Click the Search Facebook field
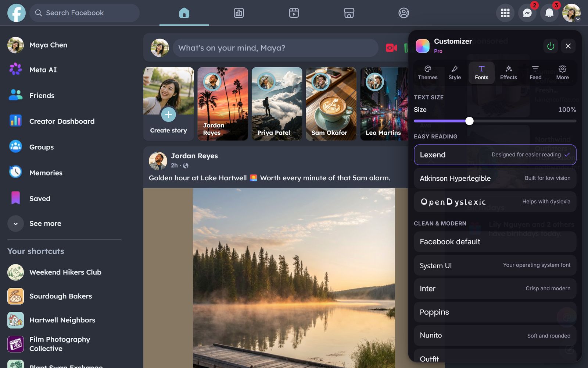 click(85, 13)
